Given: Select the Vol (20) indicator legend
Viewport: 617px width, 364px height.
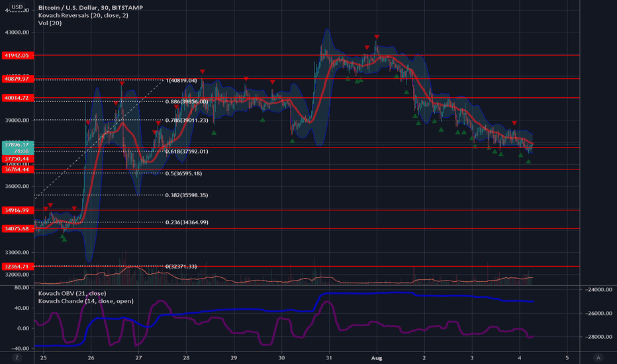Looking at the screenshot, I should click(50, 23).
